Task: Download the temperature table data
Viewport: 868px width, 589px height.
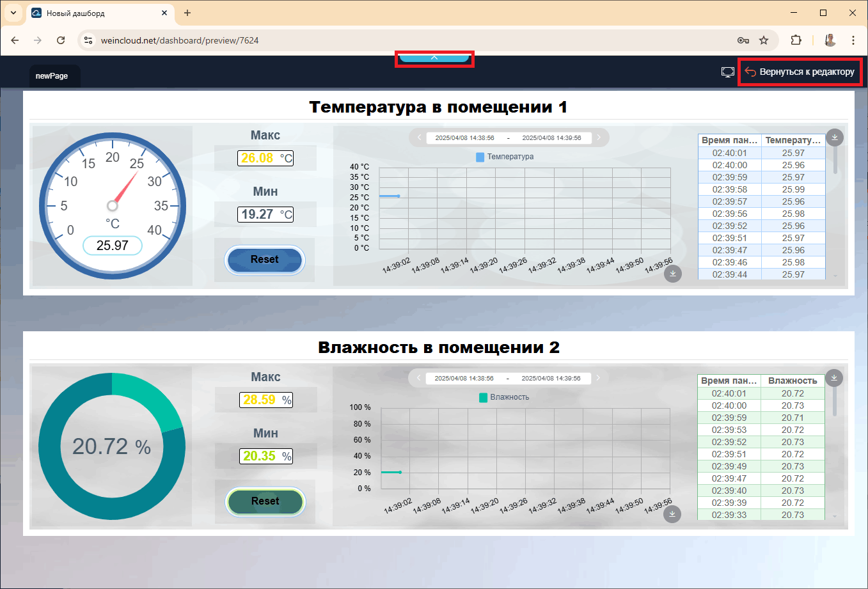Action: click(834, 137)
